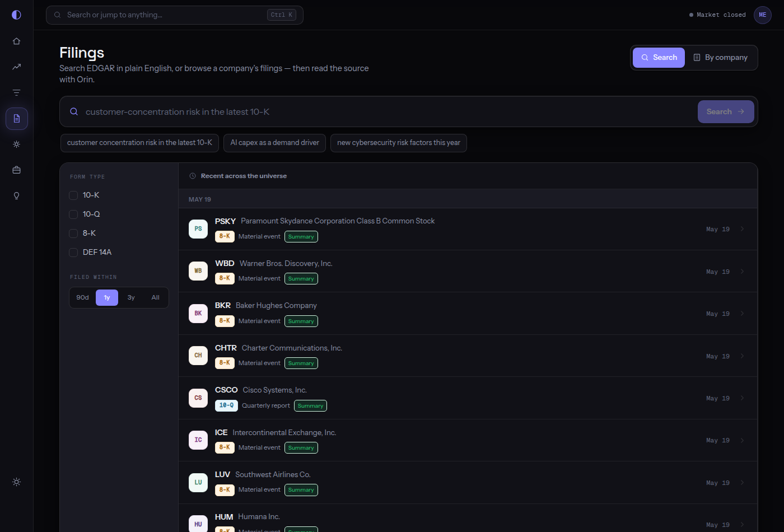
Task: Click the BK avatar for Baker Hughes
Action: 198,314
